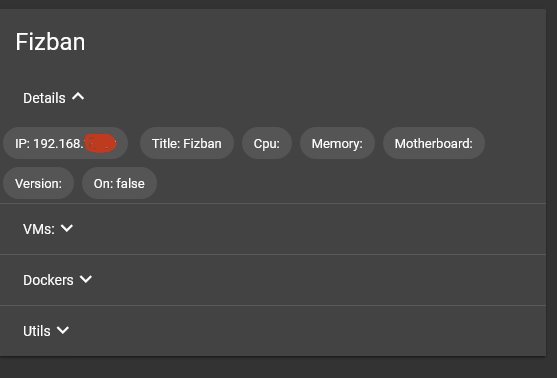Select the IP: 192.168 chip
The height and width of the screenshot is (378, 557).
pos(65,143)
